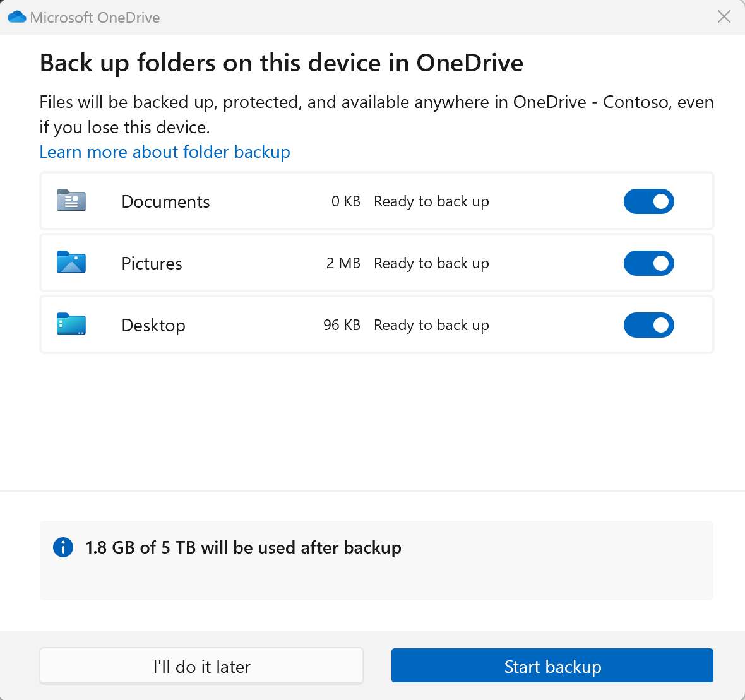The height and width of the screenshot is (700, 745).
Task: Turn off the Pictures backup toggle
Action: [648, 263]
